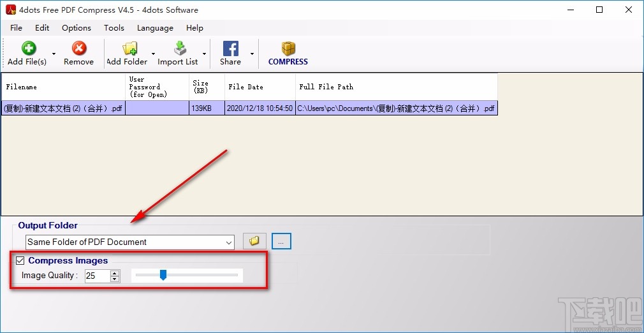Increase Image Quality with the up spinner arrow
644x333 pixels.
(x=115, y=273)
